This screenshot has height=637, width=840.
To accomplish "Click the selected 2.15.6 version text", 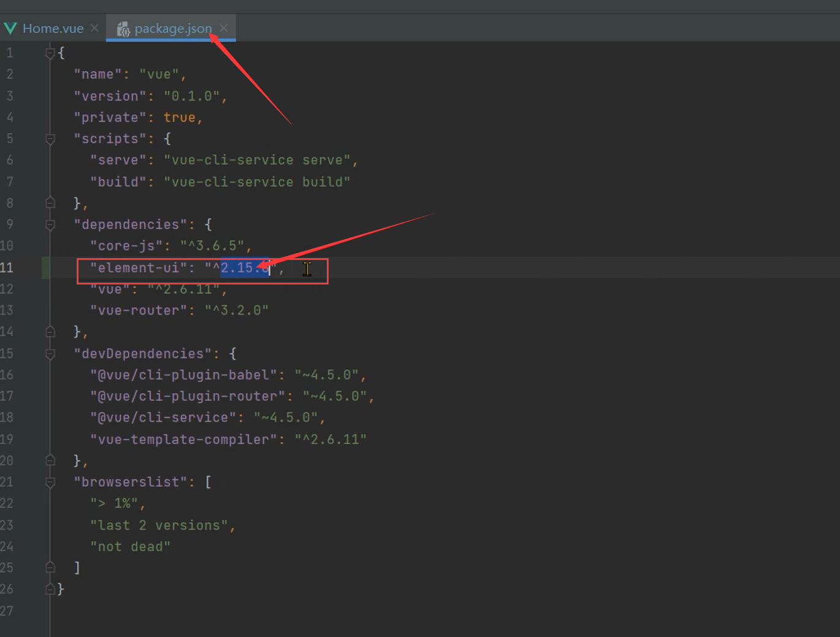I will tap(245, 268).
